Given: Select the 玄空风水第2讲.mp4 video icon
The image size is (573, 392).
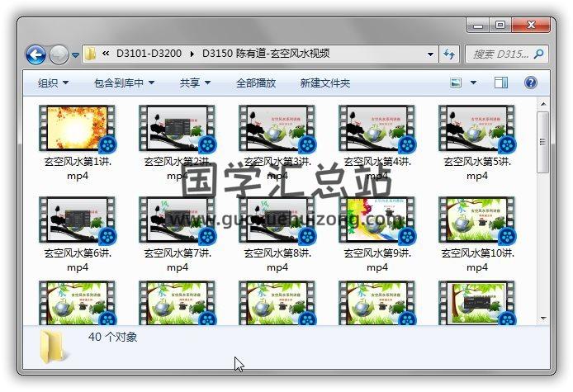Looking at the screenshot, I should [178, 128].
